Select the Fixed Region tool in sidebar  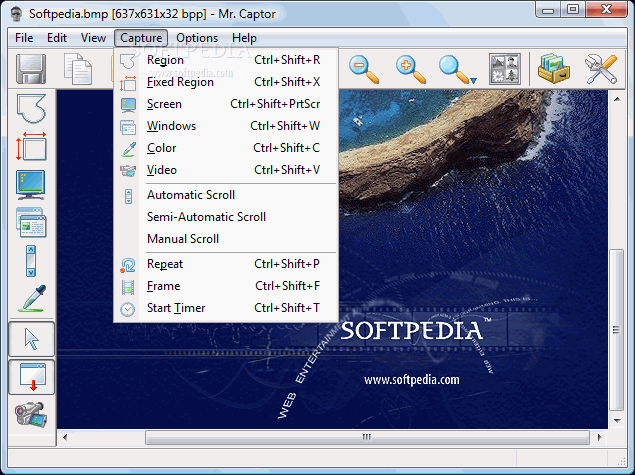pos(31,146)
